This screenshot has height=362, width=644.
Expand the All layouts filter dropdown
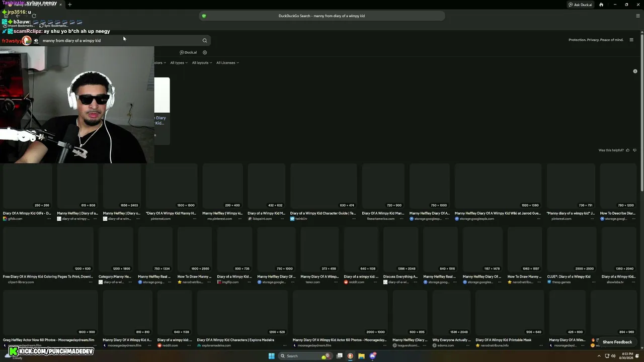click(202, 63)
